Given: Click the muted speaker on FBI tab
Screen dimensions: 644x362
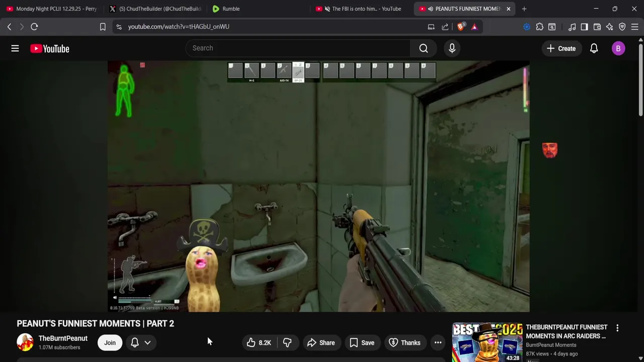Looking at the screenshot, I should pos(328,9).
